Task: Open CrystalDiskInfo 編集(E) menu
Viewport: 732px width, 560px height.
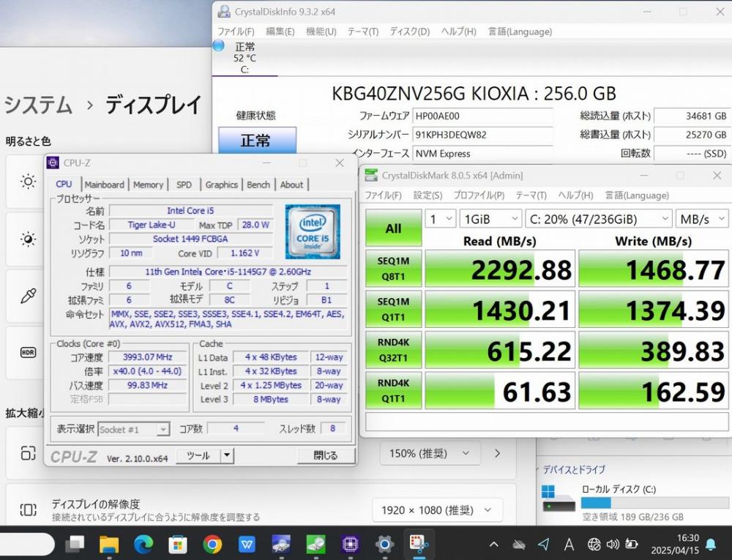Action: (280, 31)
